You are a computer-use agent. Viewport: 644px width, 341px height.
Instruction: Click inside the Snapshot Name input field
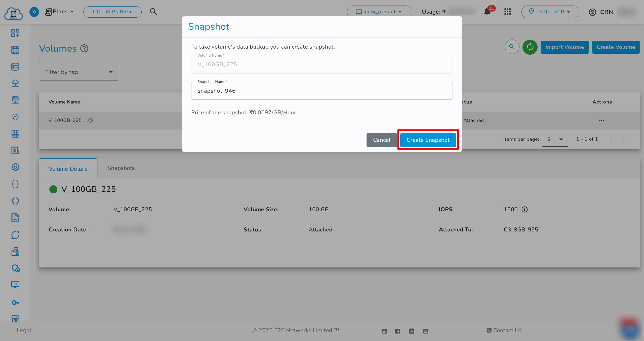click(x=321, y=91)
